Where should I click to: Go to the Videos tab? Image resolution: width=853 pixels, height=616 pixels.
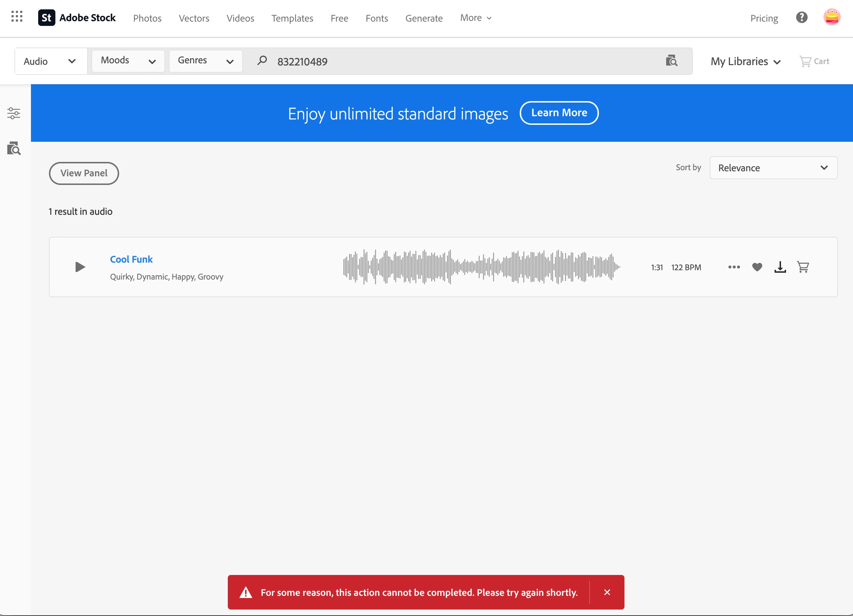click(x=240, y=18)
